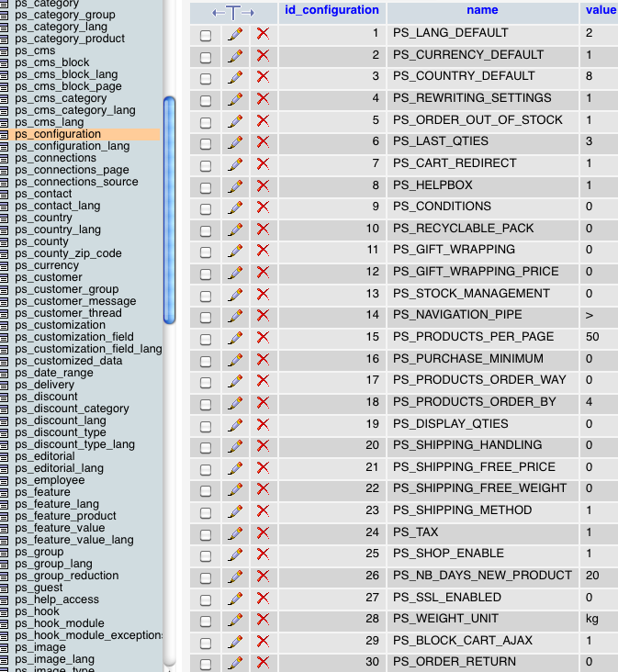Open the ps_customization_field_lang table
618x672 pixels.
[88, 349]
